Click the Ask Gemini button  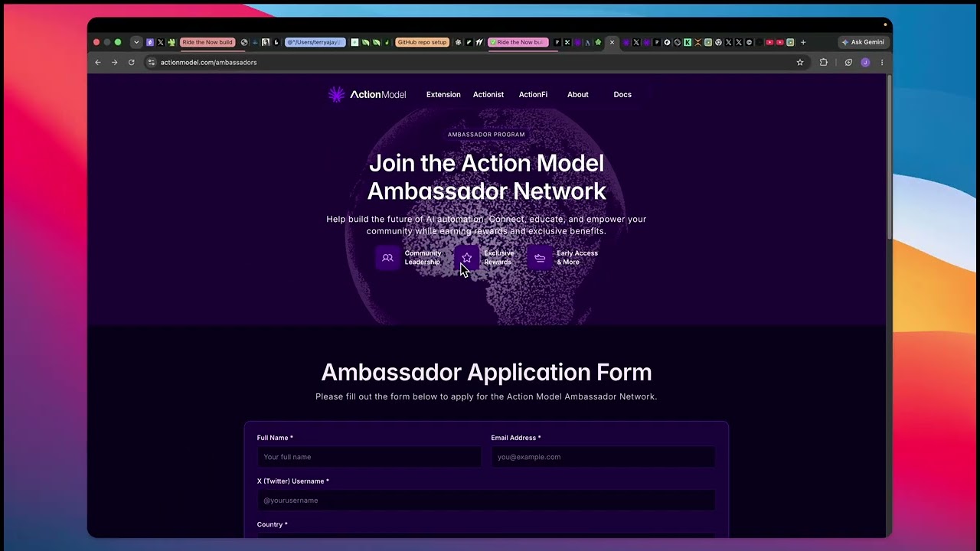[863, 42]
